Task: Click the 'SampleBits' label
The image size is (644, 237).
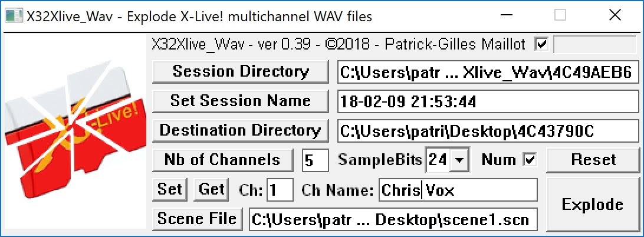Action: [x=380, y=160]
